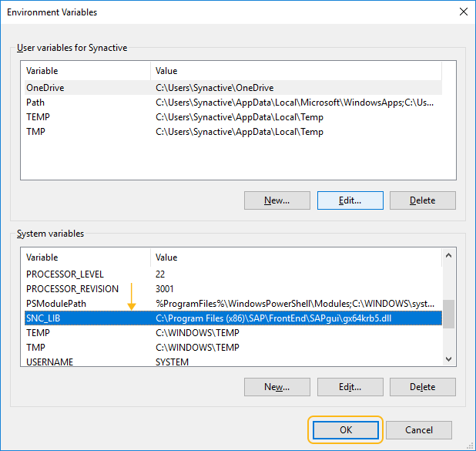The height and width of the screenshot is (451, 476).
Task: Click Edit... under User variables
Action: 350,200
